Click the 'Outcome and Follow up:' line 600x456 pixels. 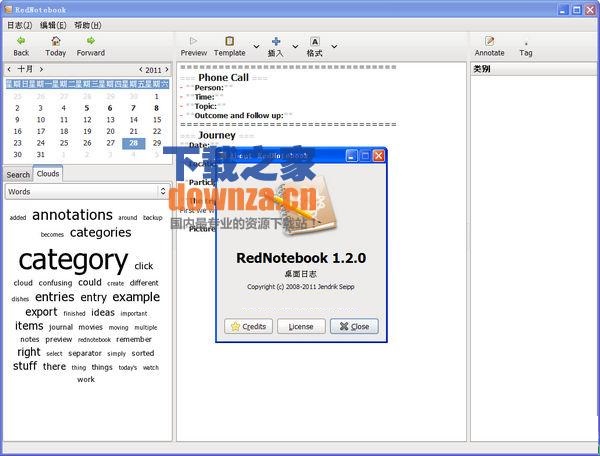(239, 116)
